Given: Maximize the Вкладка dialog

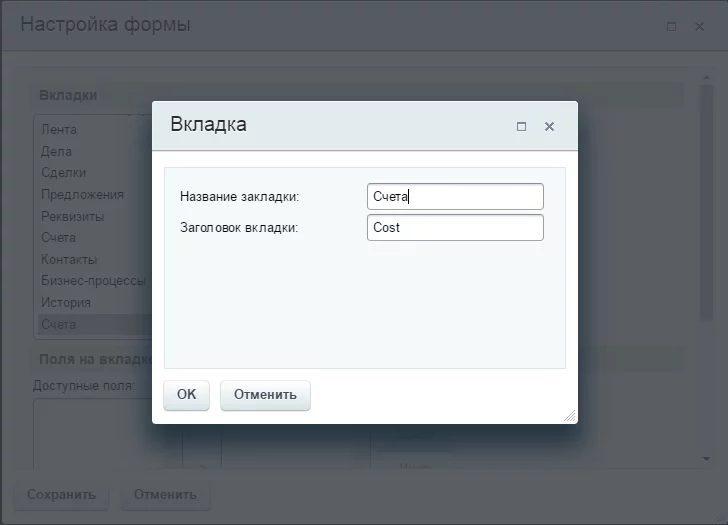Looking at the screenshot, I should (521, 127).
